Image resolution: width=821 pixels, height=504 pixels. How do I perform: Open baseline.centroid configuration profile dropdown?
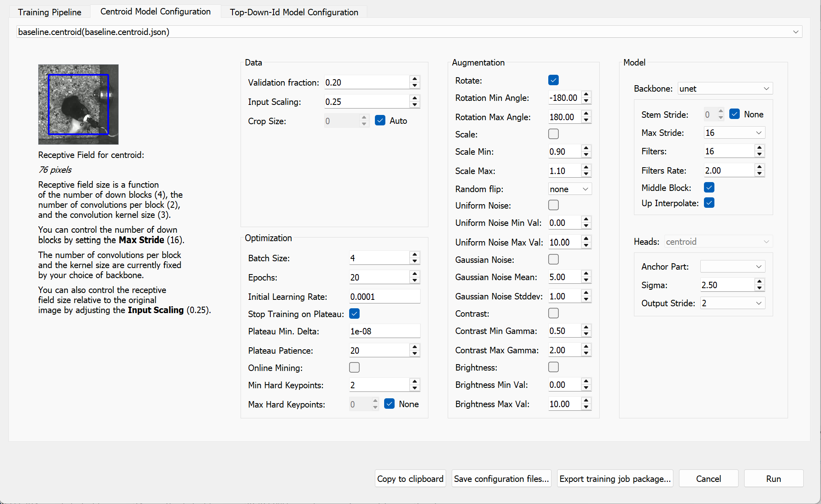(x=409, y=32)
